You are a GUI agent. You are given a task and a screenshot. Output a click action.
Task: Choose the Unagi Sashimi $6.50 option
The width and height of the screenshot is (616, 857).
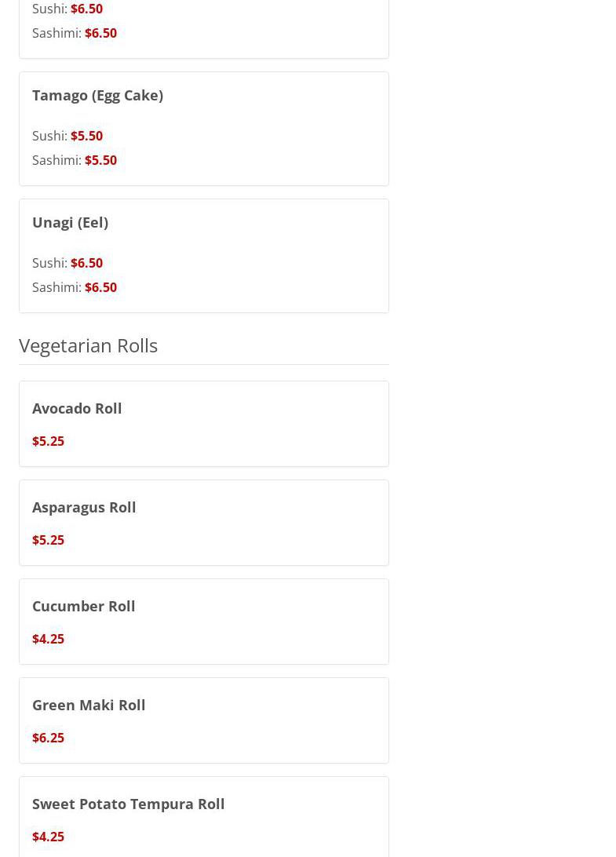[100, 287]
